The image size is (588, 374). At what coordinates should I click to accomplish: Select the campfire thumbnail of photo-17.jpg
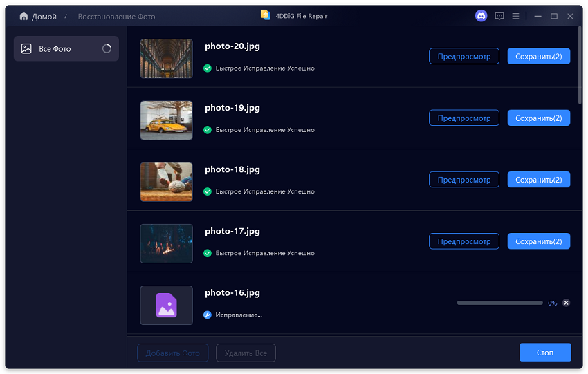(x=166, y=243)
